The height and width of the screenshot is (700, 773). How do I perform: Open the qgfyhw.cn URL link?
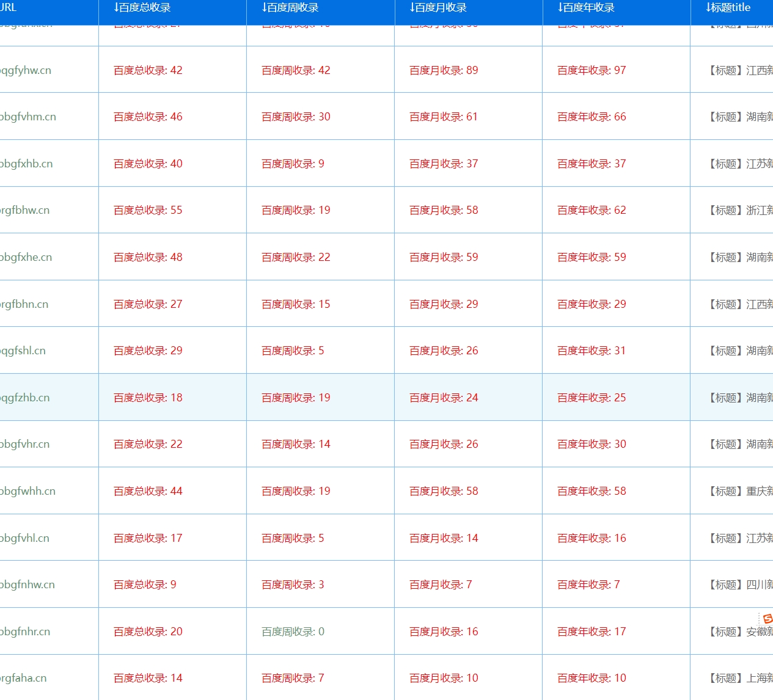coord(26,70)
